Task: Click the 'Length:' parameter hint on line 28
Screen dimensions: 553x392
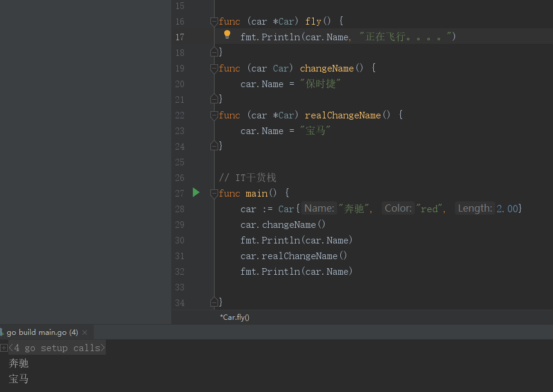Action: click(x=475, y=209)
